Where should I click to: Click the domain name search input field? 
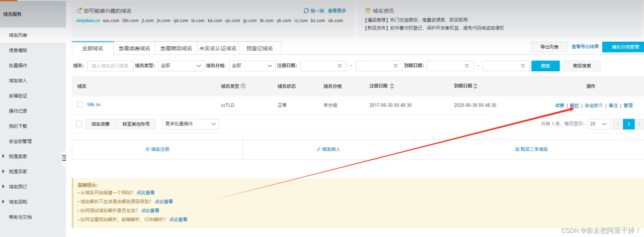click(x=110, y=66)
